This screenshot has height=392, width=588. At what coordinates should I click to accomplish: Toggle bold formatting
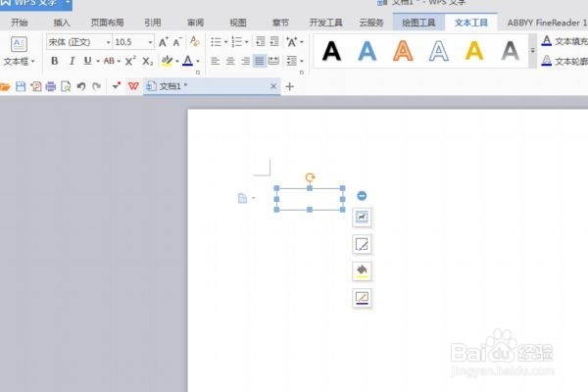click(54, 61)
